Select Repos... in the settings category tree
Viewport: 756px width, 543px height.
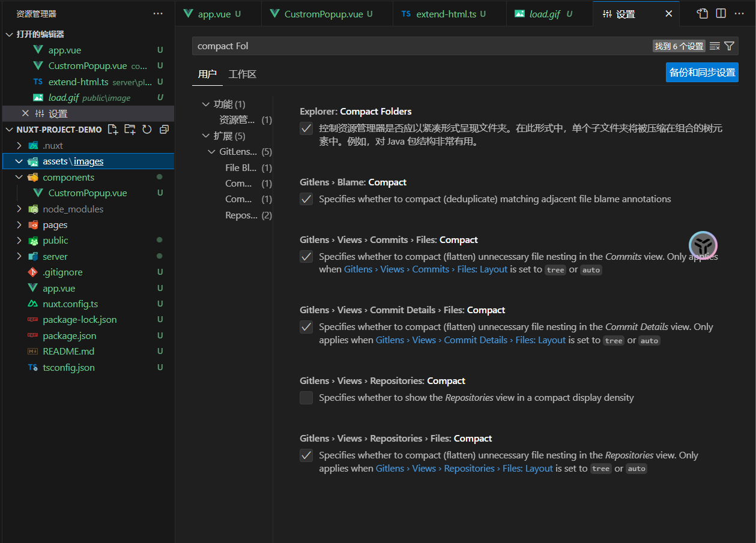[241, 215]
